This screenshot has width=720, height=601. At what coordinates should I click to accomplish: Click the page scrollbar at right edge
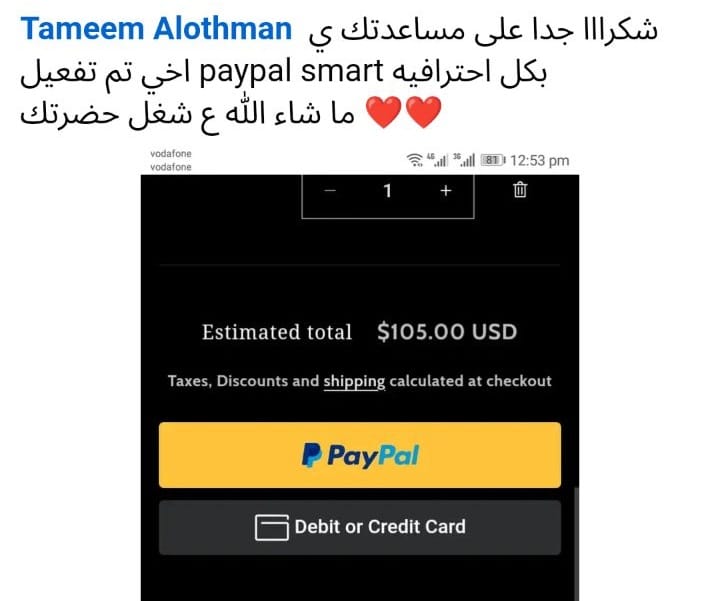coord(576,544)
